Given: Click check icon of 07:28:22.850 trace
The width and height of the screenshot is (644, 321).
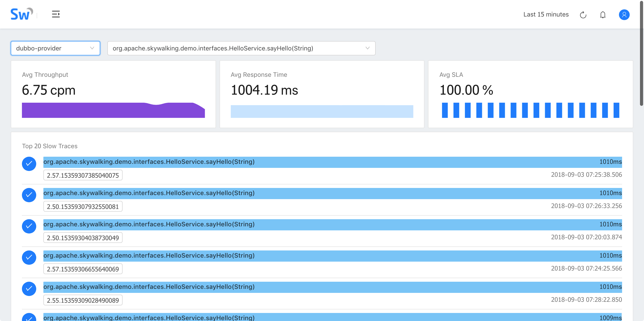Looking at the screenshot, I should 29,289.
